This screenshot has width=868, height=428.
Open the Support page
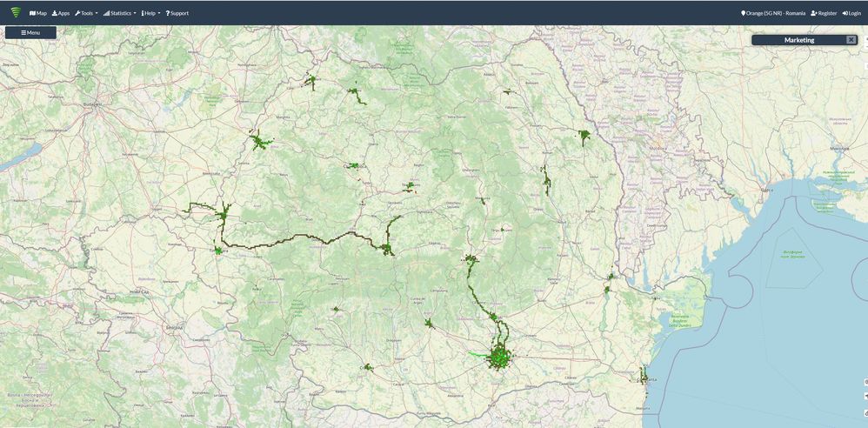pos(177,13)
